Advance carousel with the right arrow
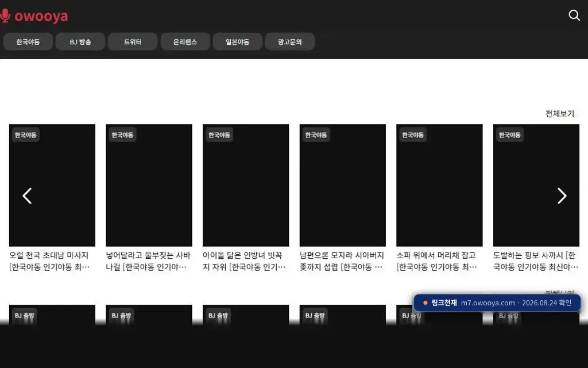Image resolution: width=588 pixels, height=368 pixels. [562, 195]
